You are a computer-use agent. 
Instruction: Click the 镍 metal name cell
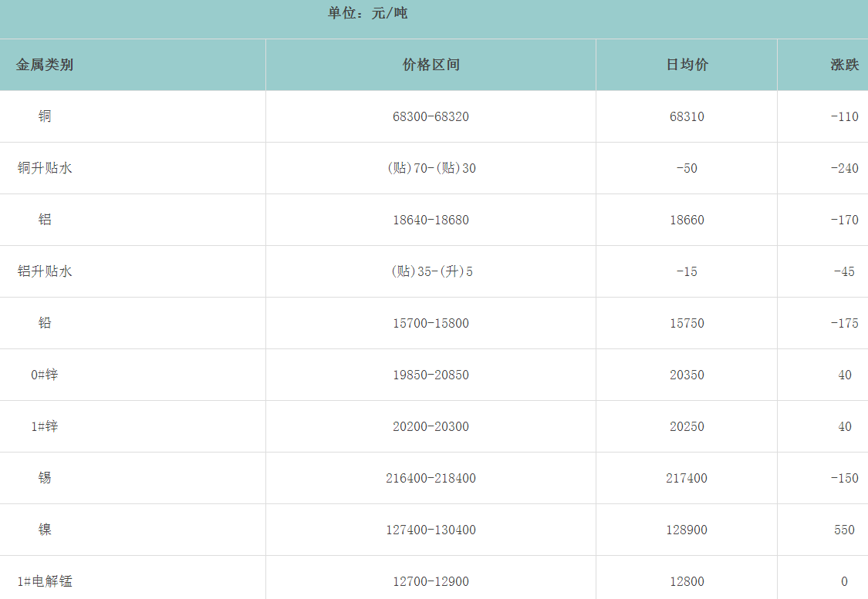pyautogui.click(x=45, y=530)
